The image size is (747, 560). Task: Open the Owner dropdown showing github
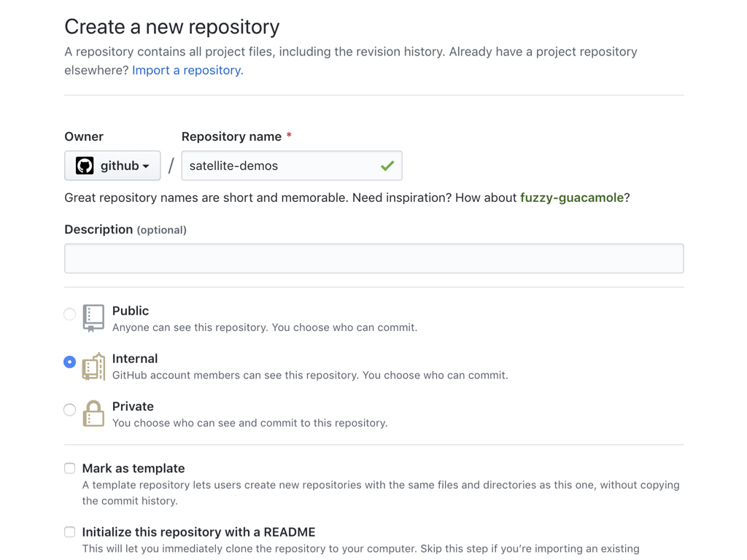pyautogui.click(x=113, y=166)
